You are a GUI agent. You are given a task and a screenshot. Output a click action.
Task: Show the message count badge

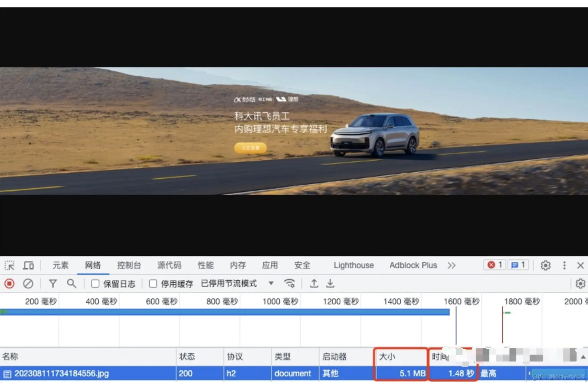tap(518, 265)
